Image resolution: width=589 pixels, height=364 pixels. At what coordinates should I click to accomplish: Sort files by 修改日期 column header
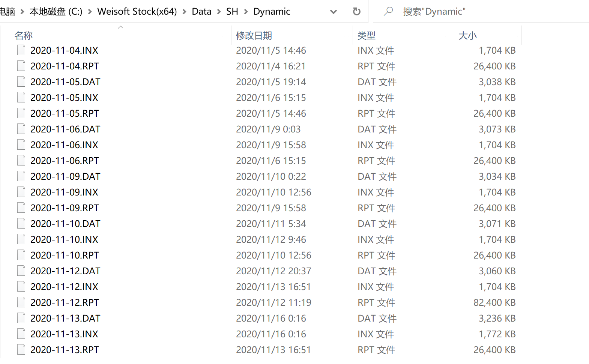tap(254, 36)
